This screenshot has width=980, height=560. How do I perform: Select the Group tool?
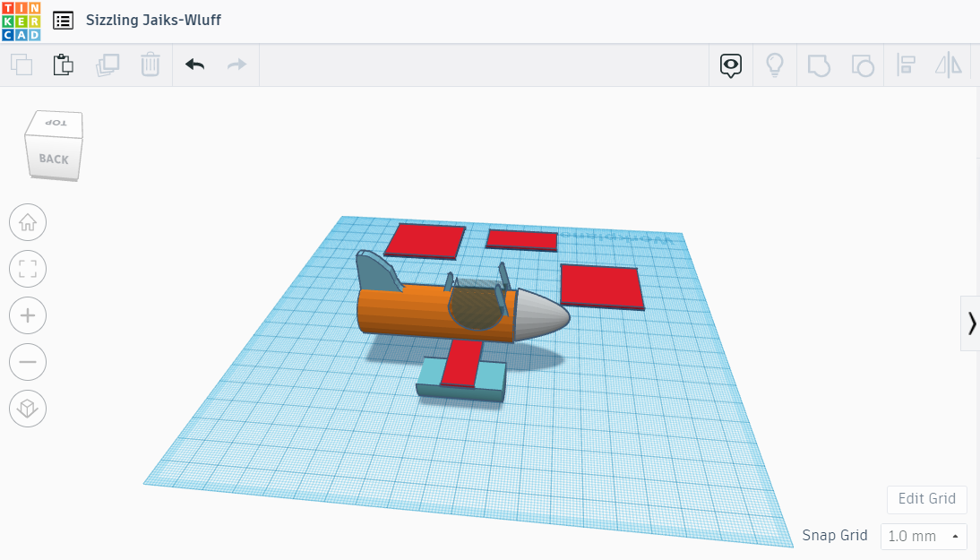819,65
